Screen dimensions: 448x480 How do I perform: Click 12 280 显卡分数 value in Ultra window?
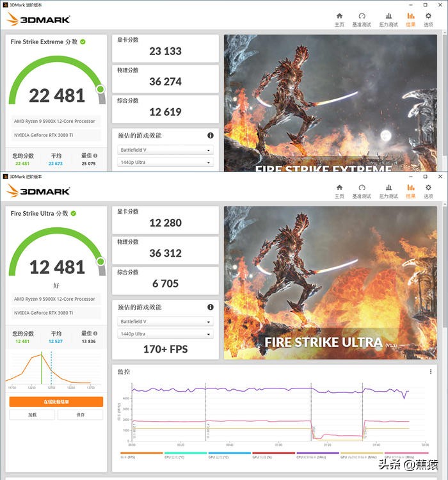click(x=165, y=223)
